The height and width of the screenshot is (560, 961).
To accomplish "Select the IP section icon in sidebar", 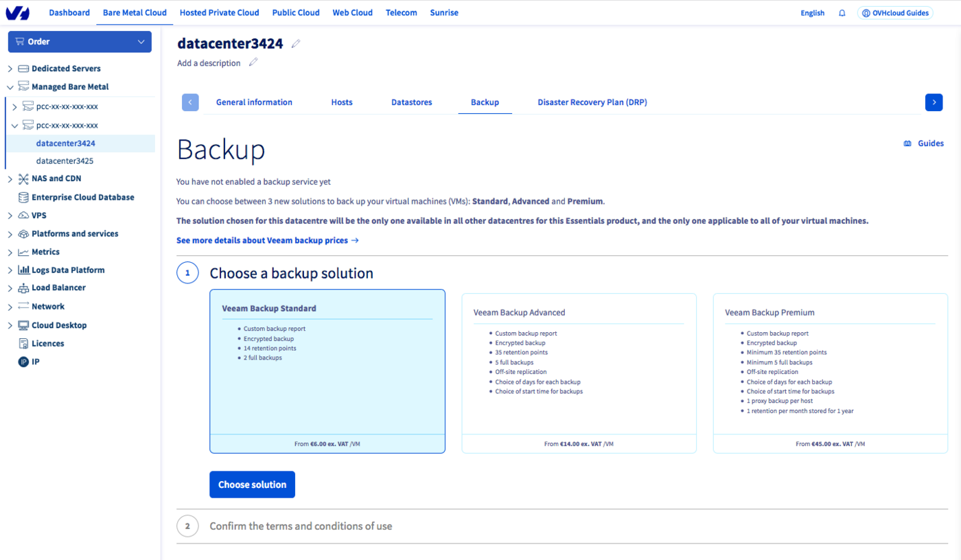I will point(23,361).
